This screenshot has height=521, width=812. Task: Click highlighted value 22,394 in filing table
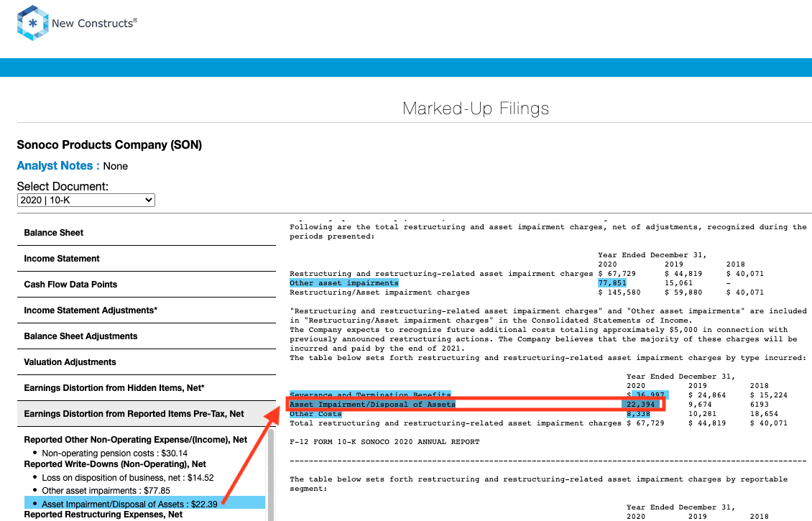point(640,405)
